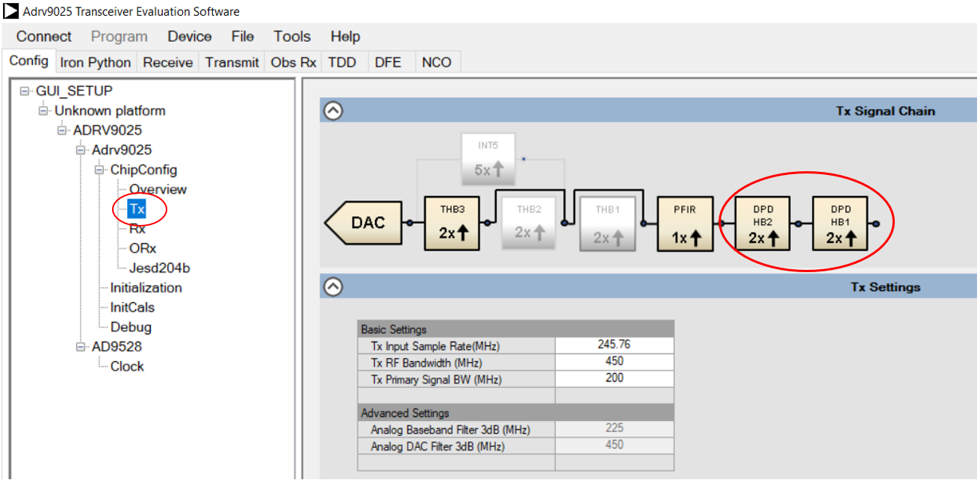Click the Tx Primary Signal BW value field

pos(615,379)
